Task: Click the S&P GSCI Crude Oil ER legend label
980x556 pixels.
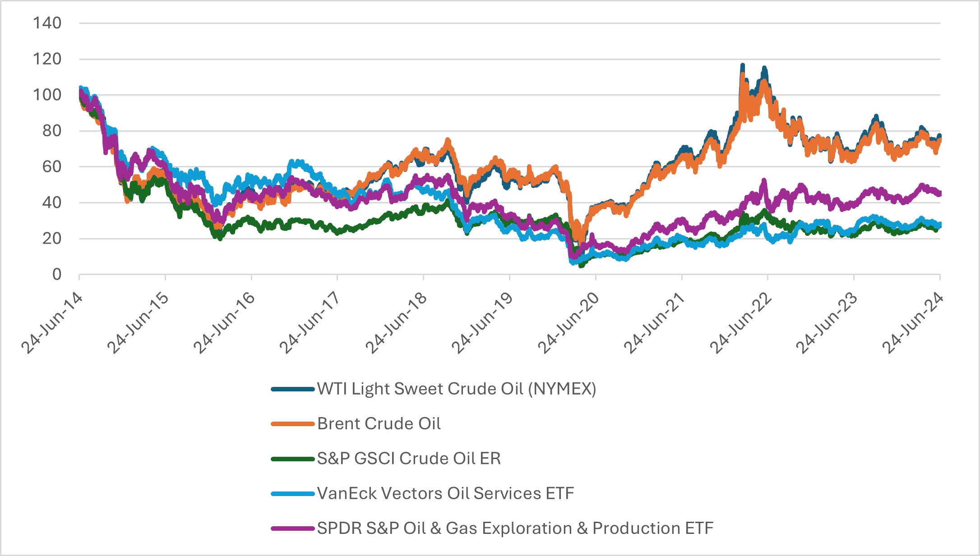Action: [409, 459]
